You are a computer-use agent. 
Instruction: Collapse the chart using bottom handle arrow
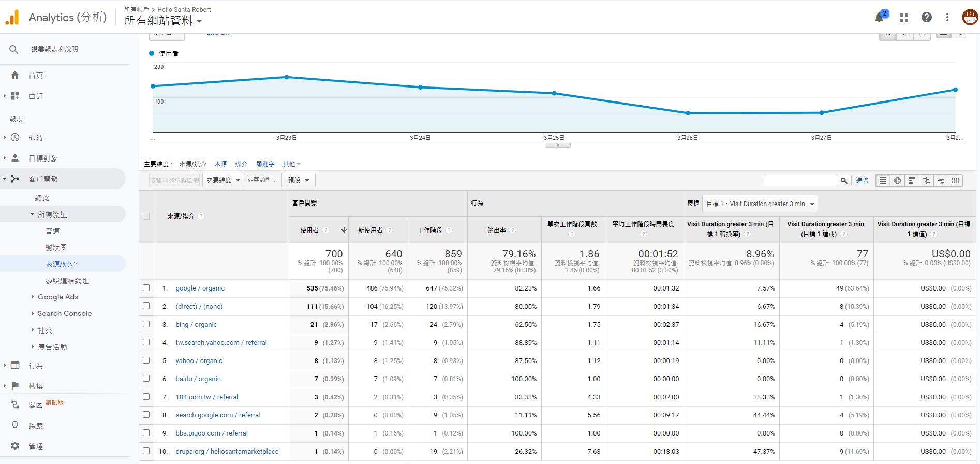pos(558,145)
